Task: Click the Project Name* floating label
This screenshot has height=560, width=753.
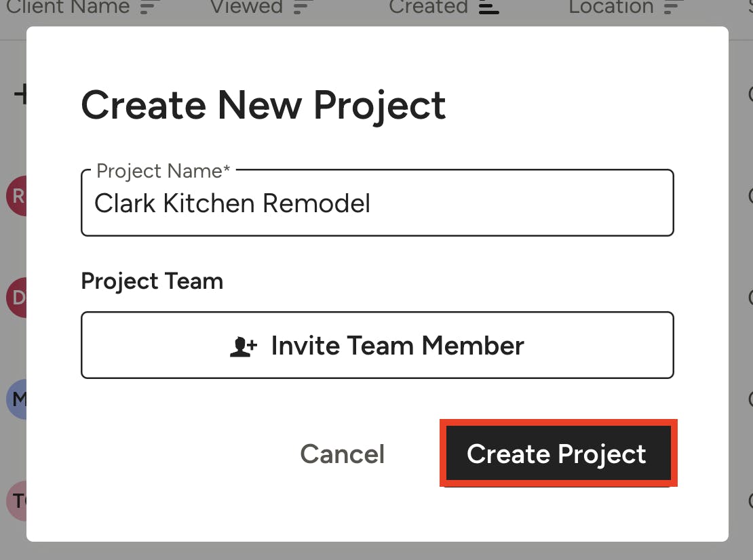Action: pyautogui.click(x=163, y=172)
